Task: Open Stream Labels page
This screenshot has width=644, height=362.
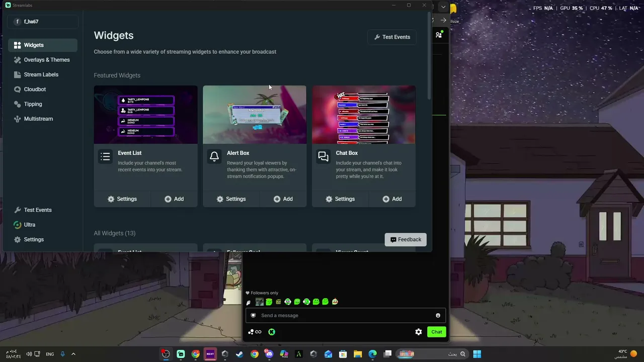Action: 43,74
